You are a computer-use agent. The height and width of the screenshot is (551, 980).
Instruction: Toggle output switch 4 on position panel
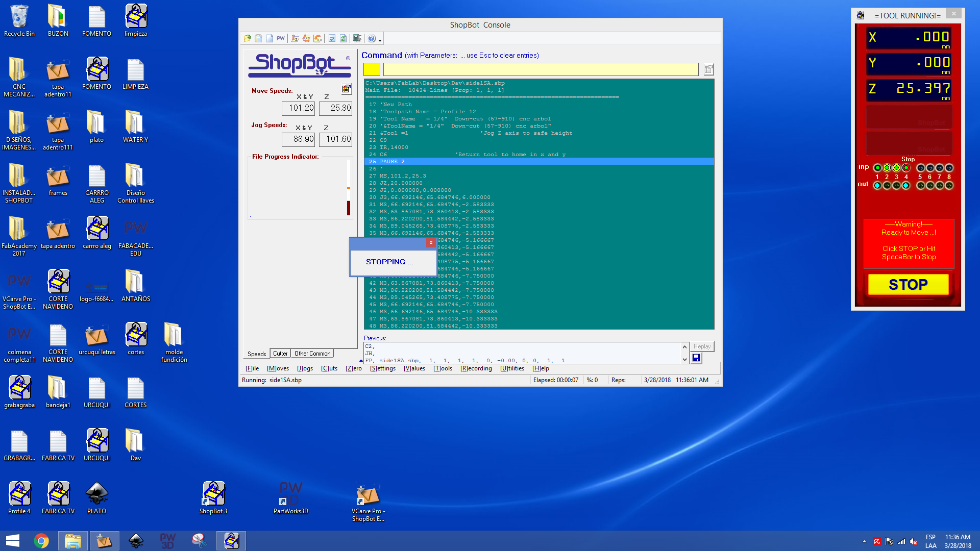click(x=906, y=185)
